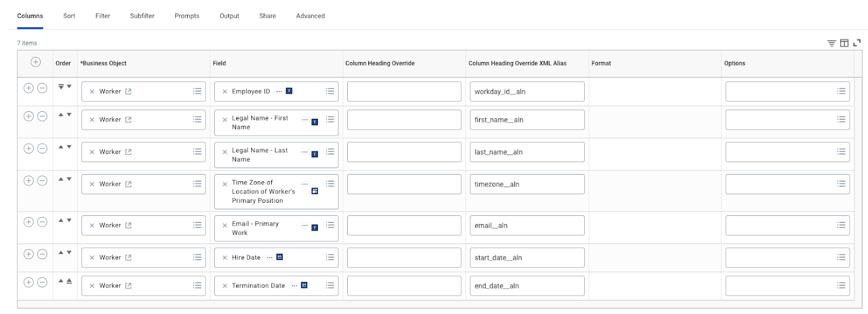Switch to the Filter tab
The image size is (868, 314).
(103, 16)
